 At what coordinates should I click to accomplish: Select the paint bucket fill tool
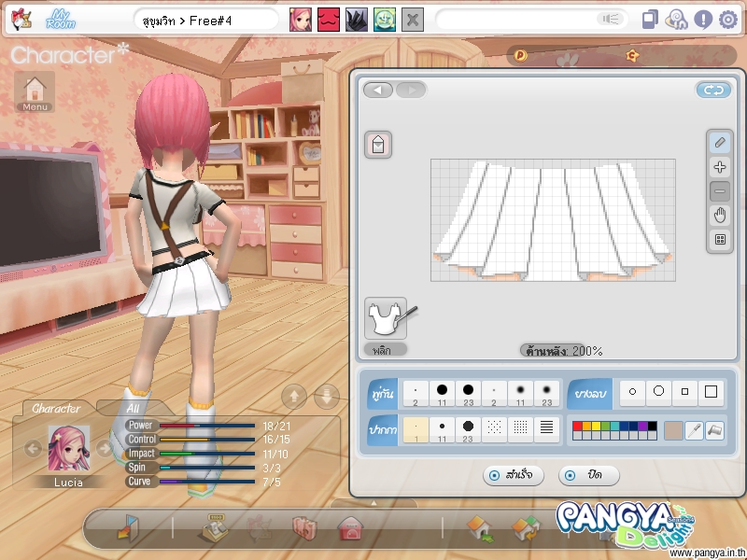715,430
